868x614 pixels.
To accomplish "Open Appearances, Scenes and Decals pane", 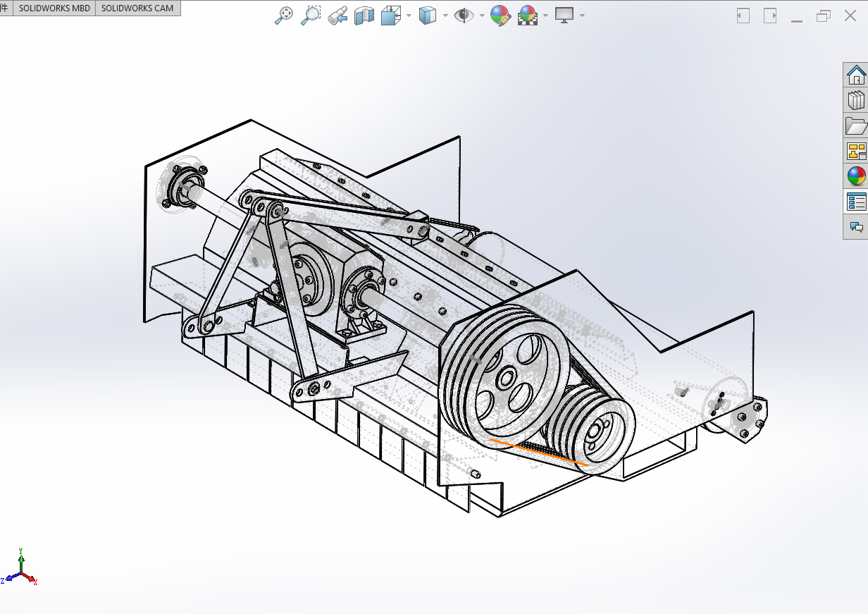I will (x=856, y=176).
